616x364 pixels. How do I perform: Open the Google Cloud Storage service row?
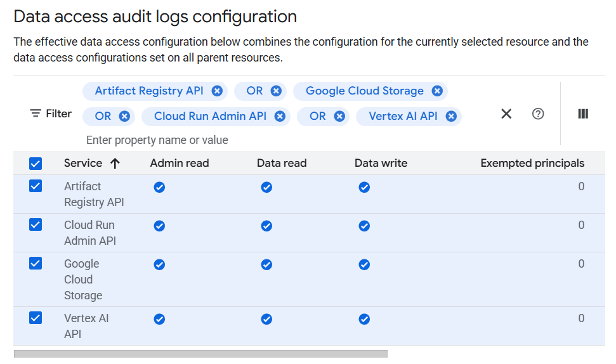click(x=82, y=279)
